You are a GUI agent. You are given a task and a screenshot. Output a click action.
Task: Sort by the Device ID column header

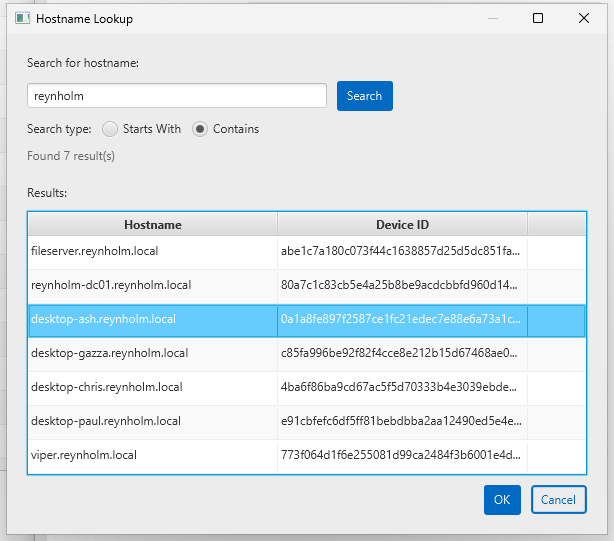tap(402, 225)
